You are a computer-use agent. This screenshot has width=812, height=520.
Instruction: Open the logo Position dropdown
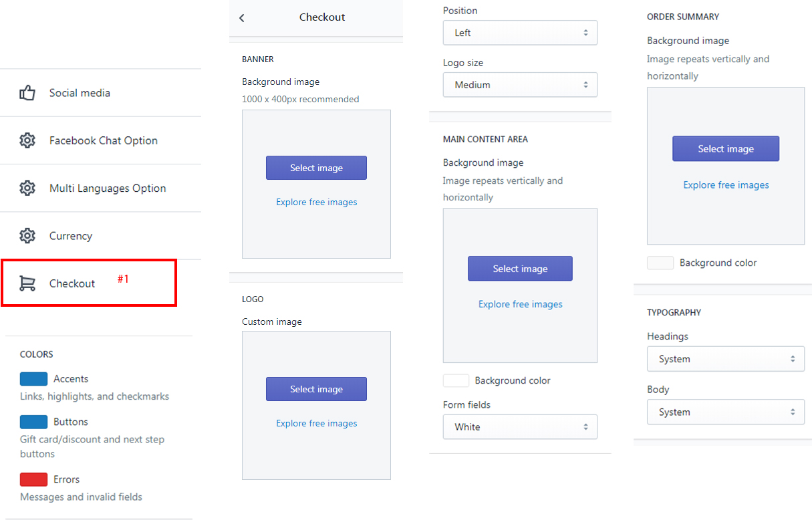tap(520, 33)
